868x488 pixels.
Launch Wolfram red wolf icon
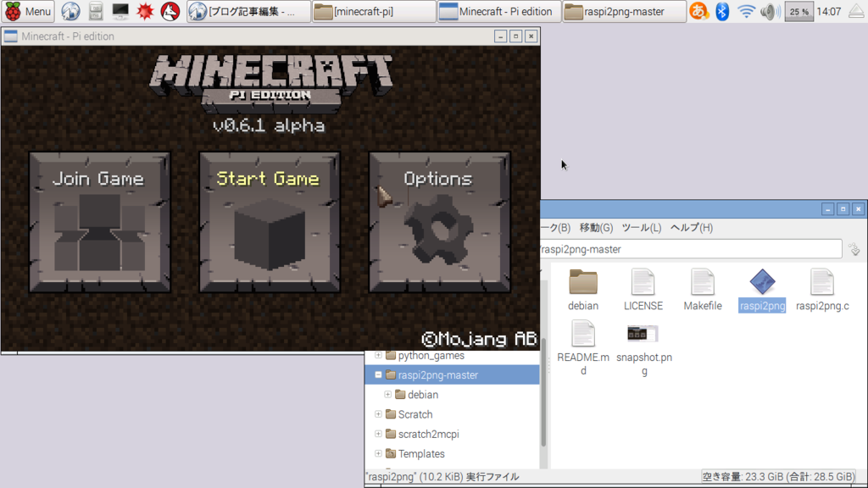point(170,11)
